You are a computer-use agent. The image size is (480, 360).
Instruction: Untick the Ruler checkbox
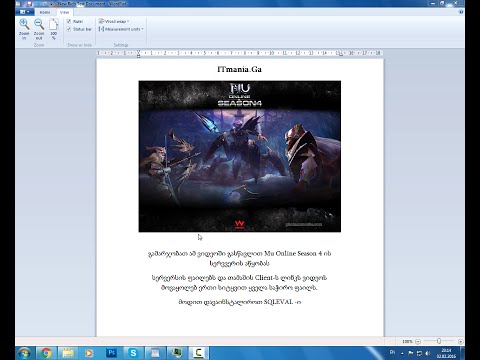[x=69, y=21]
